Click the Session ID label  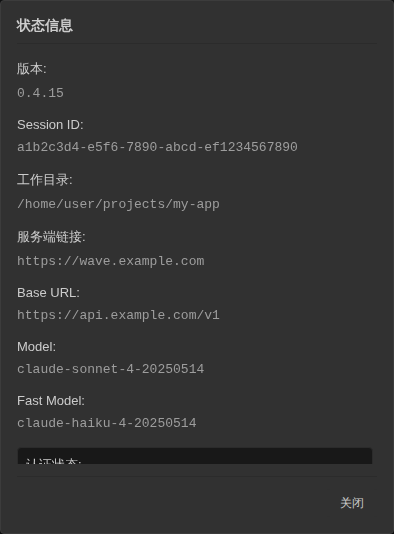click(x=50, y=125)
